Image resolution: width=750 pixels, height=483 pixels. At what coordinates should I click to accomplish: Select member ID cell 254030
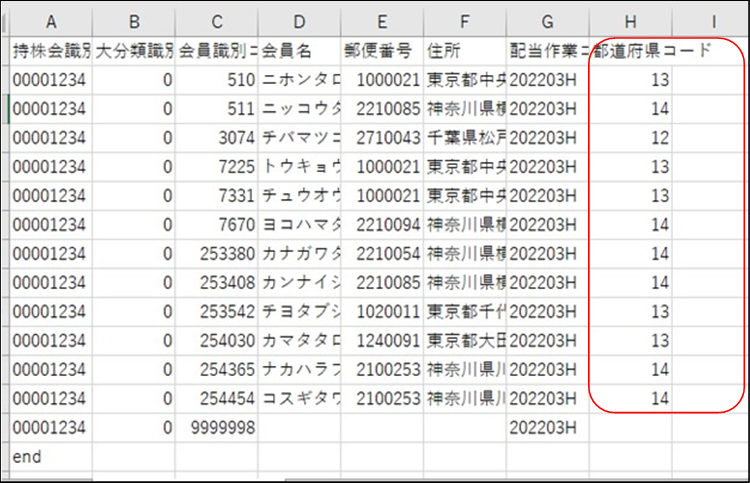pos(216,340)
